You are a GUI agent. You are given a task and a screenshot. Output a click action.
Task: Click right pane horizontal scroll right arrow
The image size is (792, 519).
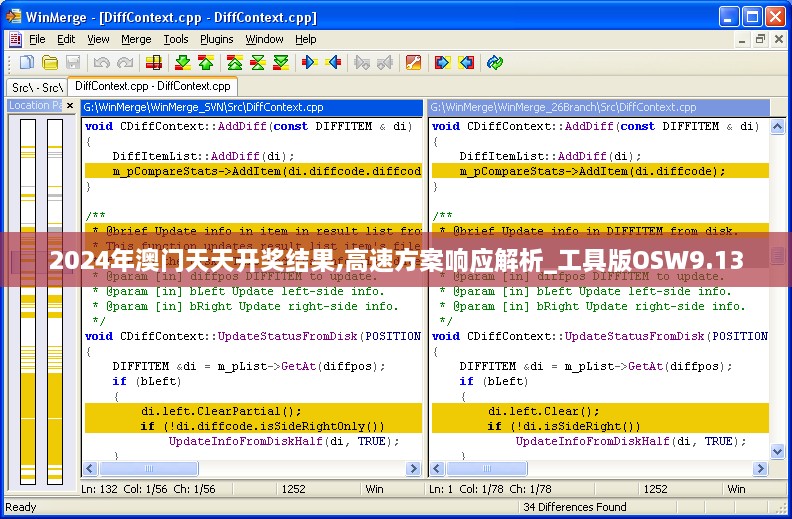pyautogui.click(x=760, y=469)
